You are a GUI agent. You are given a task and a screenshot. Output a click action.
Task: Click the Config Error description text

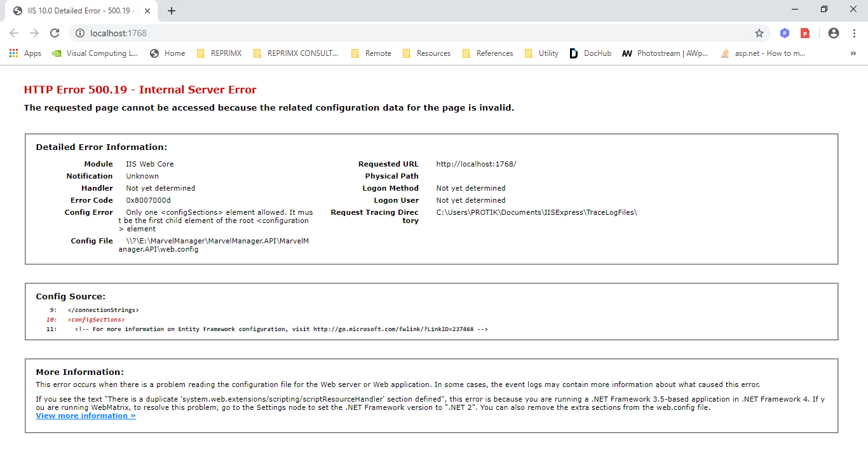pyautogui.click(x=216, y=221)
